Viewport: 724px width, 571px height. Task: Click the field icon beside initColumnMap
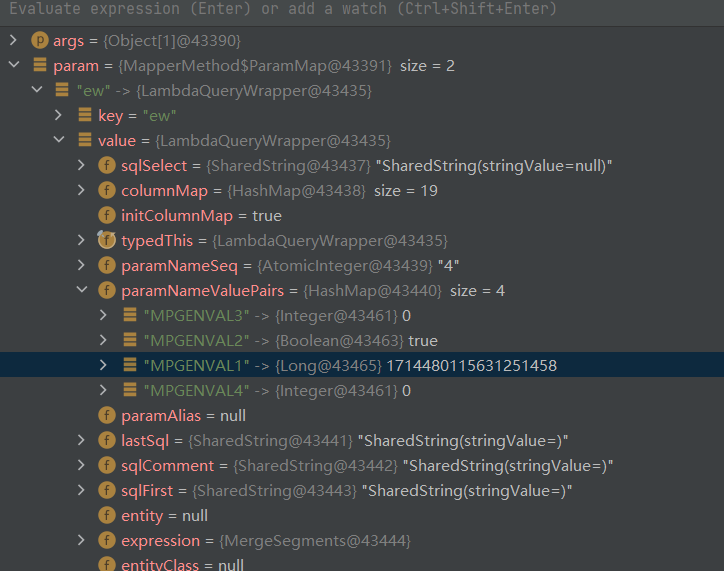106,215
